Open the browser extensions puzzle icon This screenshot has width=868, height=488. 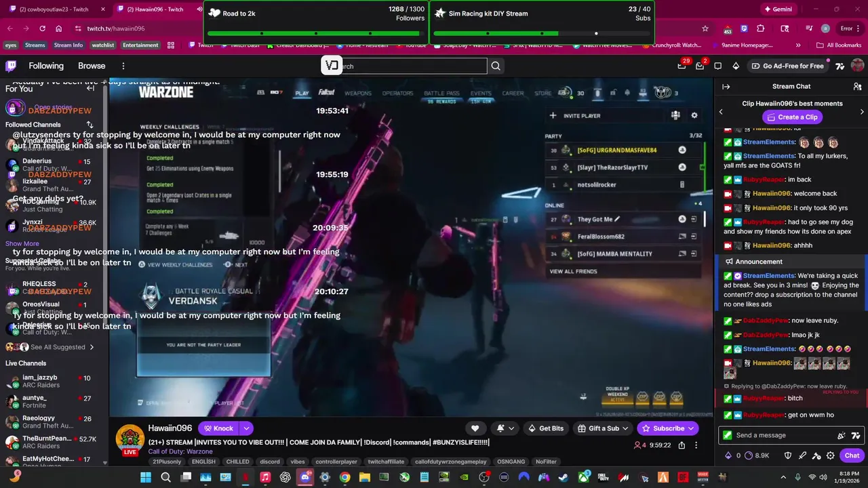[x=761, y=28]
